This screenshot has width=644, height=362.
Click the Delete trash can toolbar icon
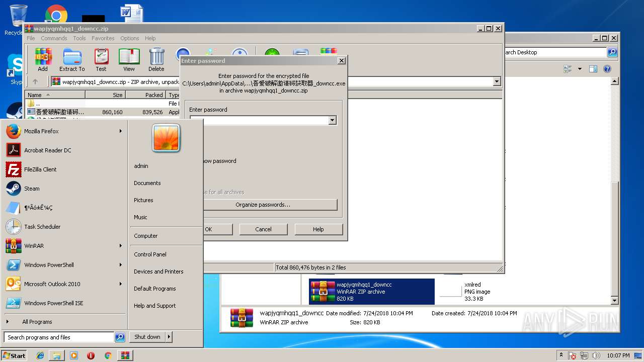tap(156, 60)
